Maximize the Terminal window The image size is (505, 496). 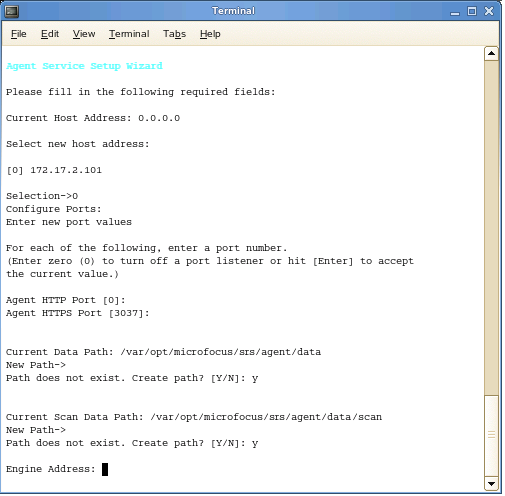point(472,11)
